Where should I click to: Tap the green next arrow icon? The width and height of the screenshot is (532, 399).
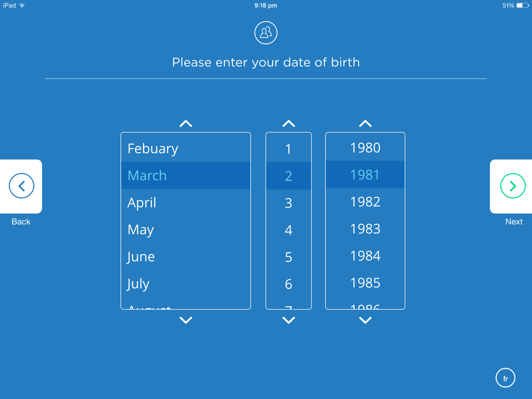[513, 186]
